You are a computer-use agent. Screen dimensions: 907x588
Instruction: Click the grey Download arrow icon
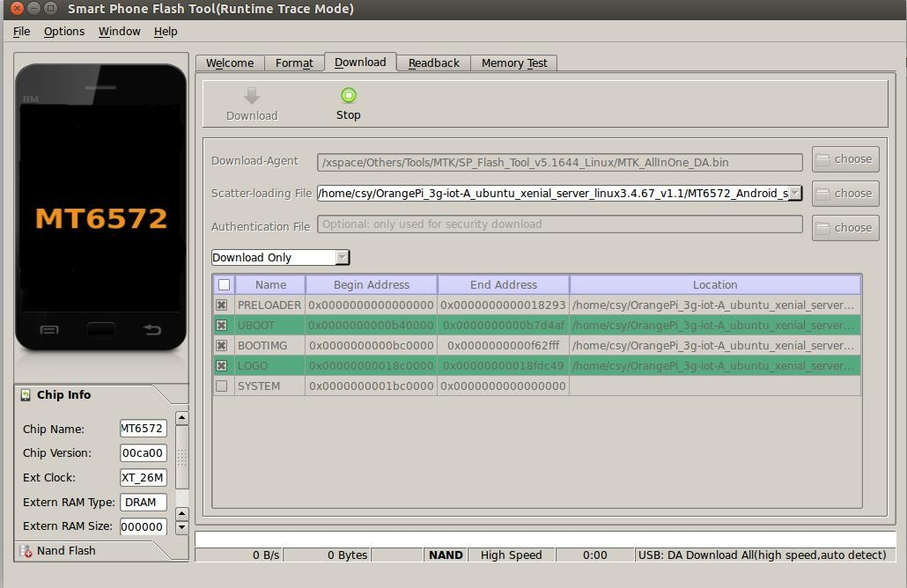pyautogui.click(x=252, y=95)
